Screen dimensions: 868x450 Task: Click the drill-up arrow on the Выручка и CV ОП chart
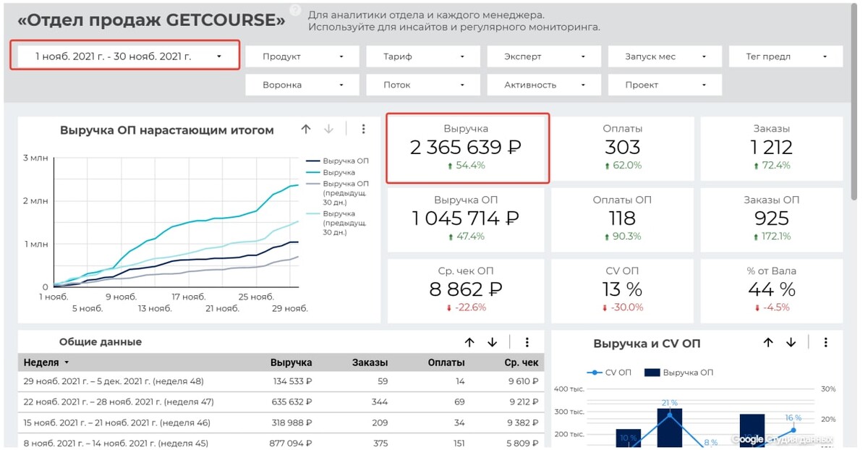point(768,342)
